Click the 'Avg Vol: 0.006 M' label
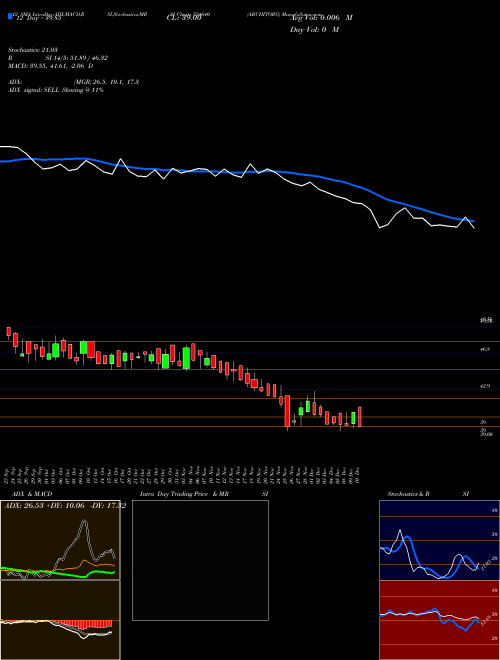This screenshot has height=660, width=500. [321, 18]
